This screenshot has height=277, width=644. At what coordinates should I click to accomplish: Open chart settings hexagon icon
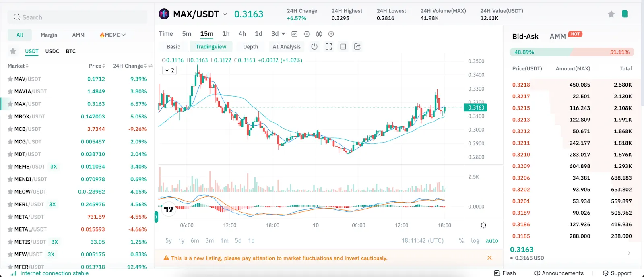click(307, 34)
